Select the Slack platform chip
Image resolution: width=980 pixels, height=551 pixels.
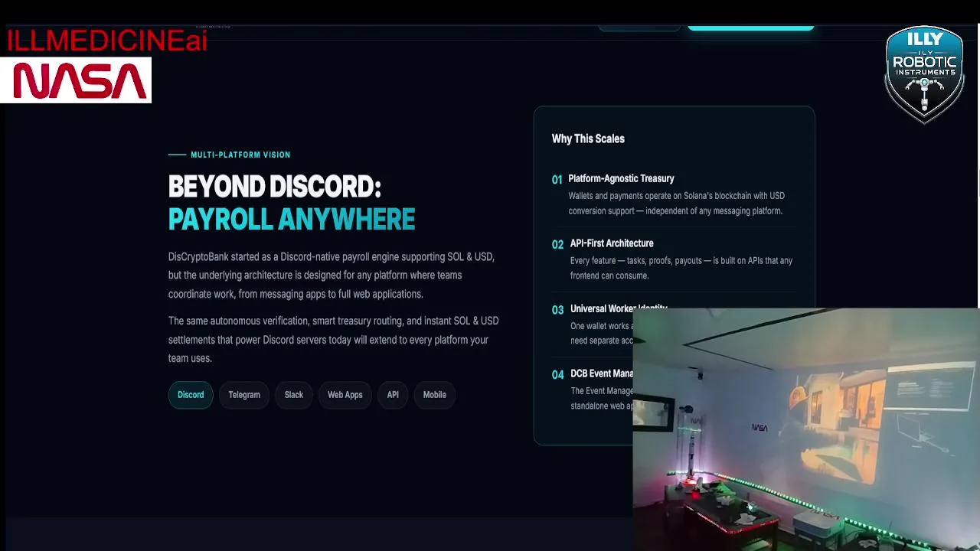pos(294,395)
